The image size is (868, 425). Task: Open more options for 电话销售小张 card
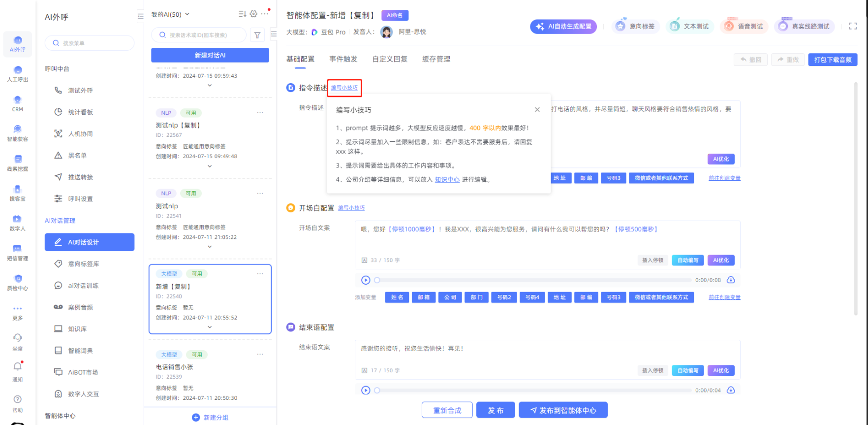coord(260,354)
